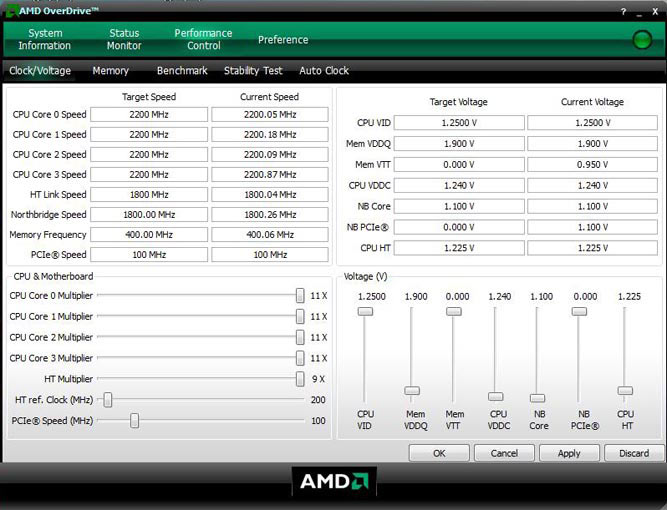This screenshot has height=510, width=667.
Task: Open the Stability Test subtab
Action: coord(253,71)
